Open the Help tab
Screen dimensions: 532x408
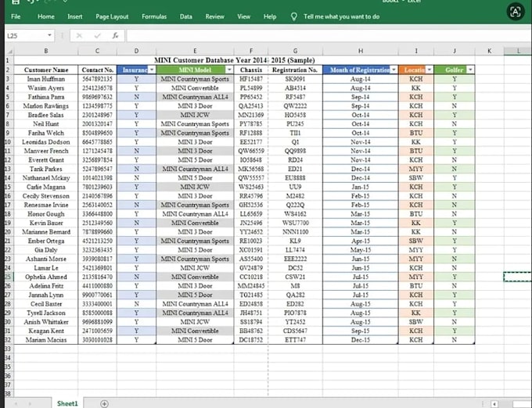click(270, 16)
